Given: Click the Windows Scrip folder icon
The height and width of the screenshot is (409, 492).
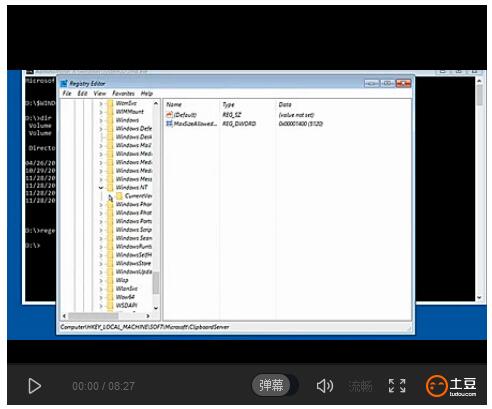Looking at the screenshot, I should 110,230.
